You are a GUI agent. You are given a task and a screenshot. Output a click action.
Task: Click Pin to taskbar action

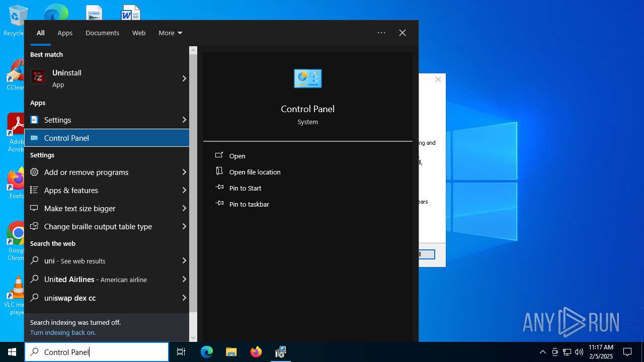tap(249, 204)
